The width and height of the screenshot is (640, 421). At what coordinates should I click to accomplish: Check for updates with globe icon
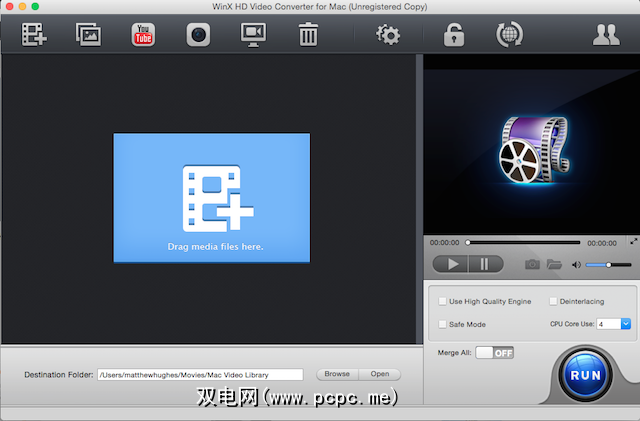click(510, 35)
